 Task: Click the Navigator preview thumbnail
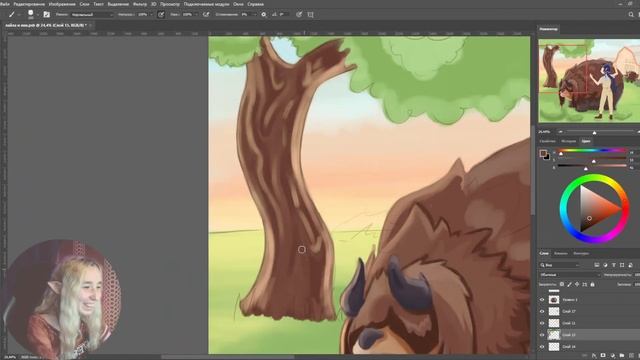(589, 81)
